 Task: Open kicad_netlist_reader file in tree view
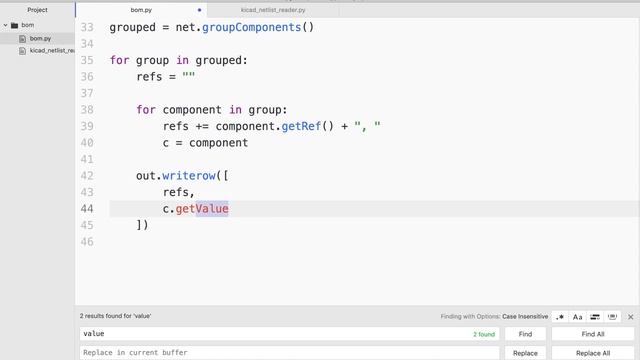pos(52,51)
